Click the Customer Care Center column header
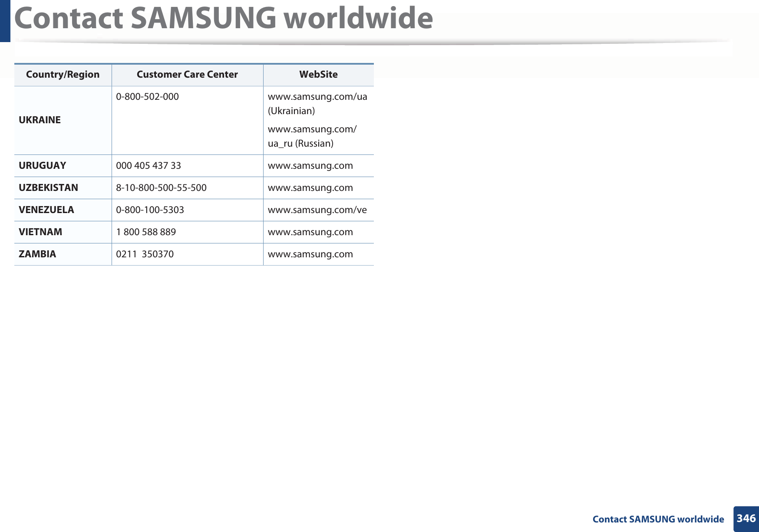Viewport: 759px width, 532px height. (x=187, y=75)
